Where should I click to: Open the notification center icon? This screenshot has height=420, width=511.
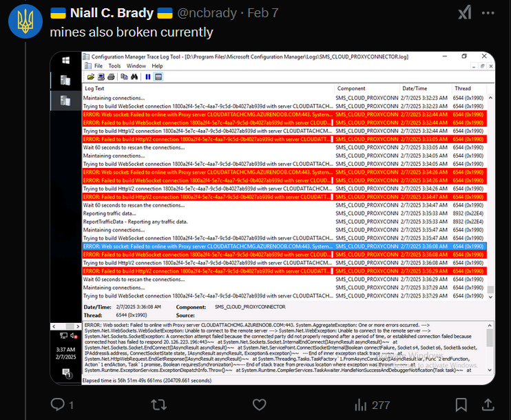pyautogui.click(x=66, y=373)
